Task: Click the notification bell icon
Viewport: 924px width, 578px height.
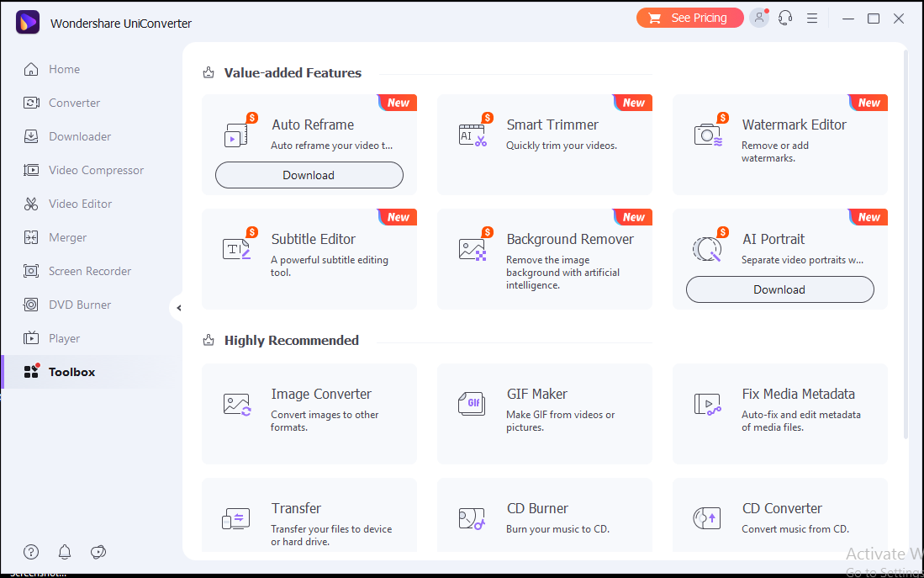Action: tap(65, 552)
